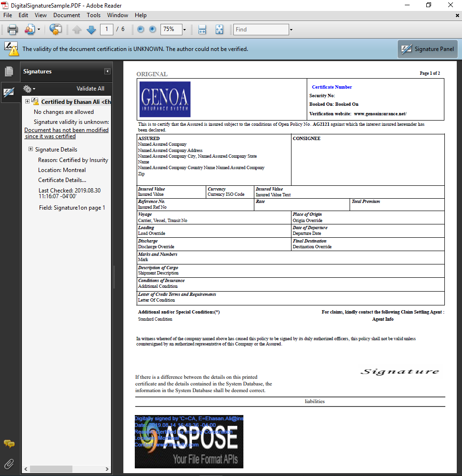
Task: Click the Validate All button
Action: click(x=90, y=89)
